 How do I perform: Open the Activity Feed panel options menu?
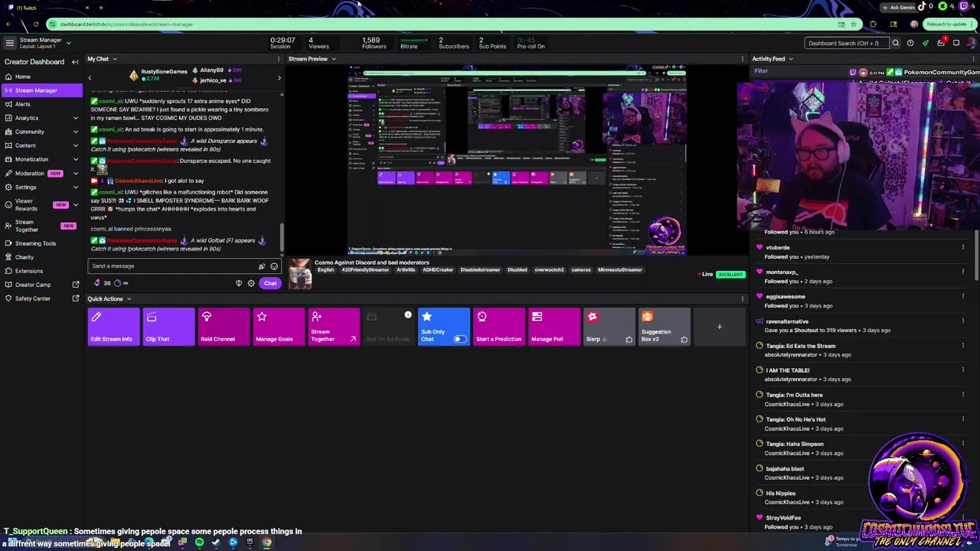tap(973, 59)
